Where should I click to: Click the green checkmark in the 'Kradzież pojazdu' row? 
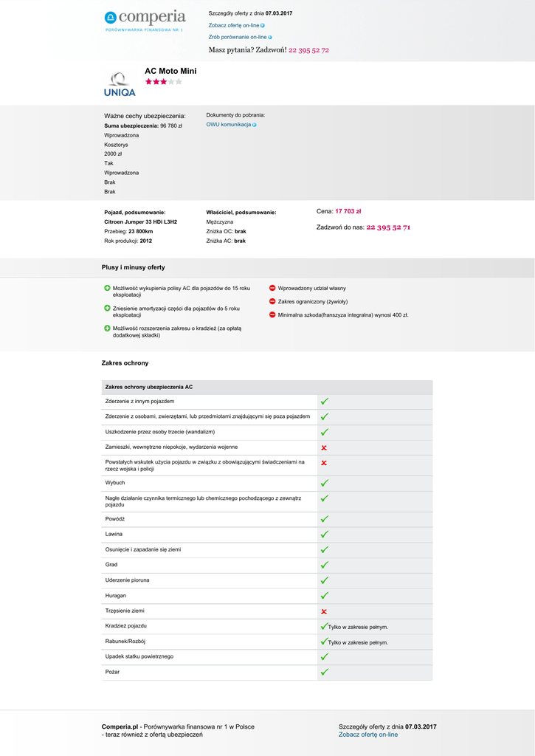(x=324, y=626)
